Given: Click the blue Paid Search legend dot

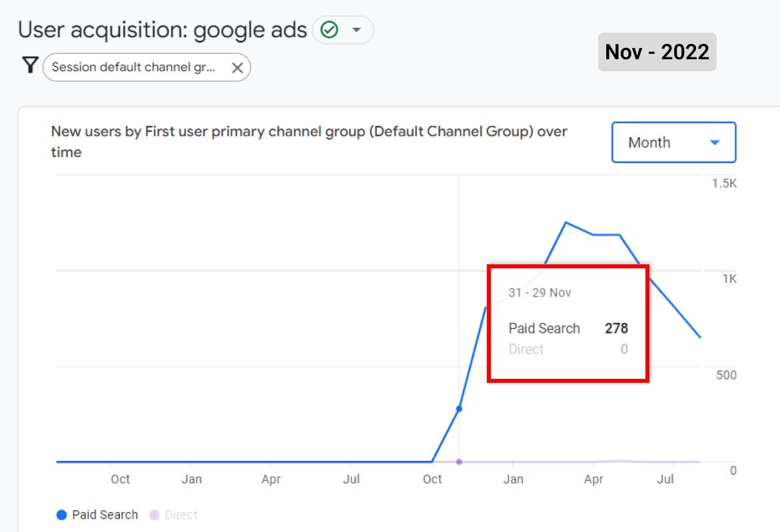Looking at the screenshot, I should point(62,515).
